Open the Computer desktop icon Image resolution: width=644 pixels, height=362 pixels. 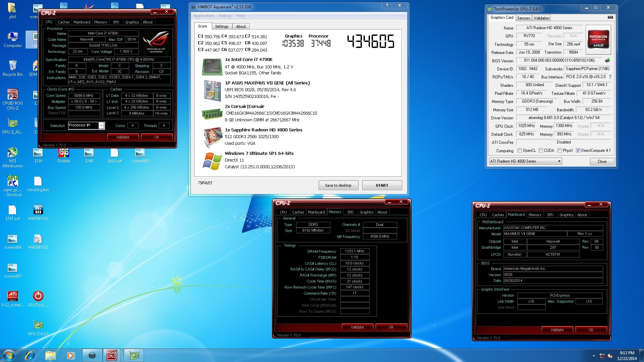click(x=13, y=40)
